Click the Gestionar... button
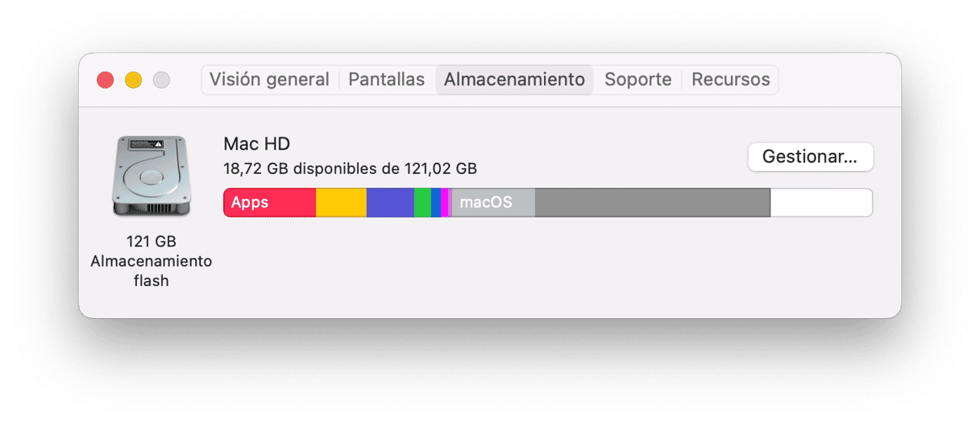The width and height of the screenshot is (980, 422). coord(810,157)
